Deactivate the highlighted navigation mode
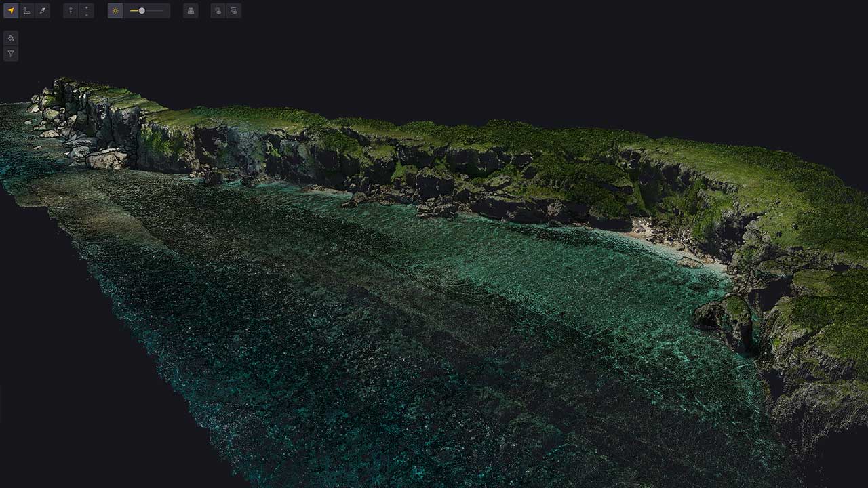Image resolution: width=868 pixels, height=488 pixels. (x=10, y=10)
